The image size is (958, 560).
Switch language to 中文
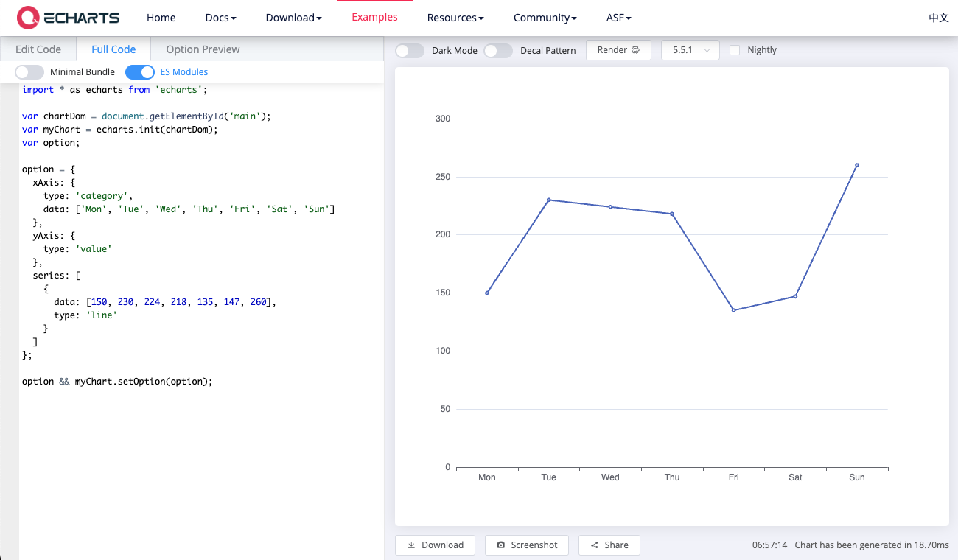pyautogui.click(x=938, y=18)
